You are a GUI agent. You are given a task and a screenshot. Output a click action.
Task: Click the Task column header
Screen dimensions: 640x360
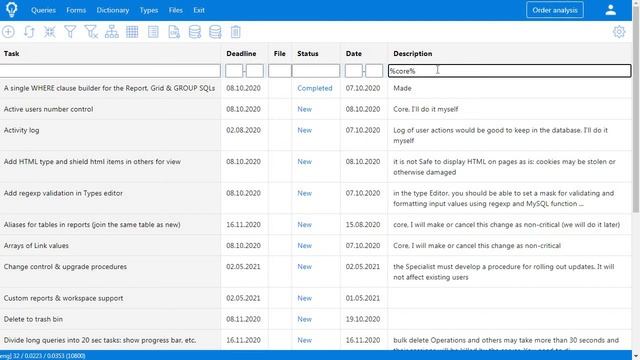tap(11, 53)
